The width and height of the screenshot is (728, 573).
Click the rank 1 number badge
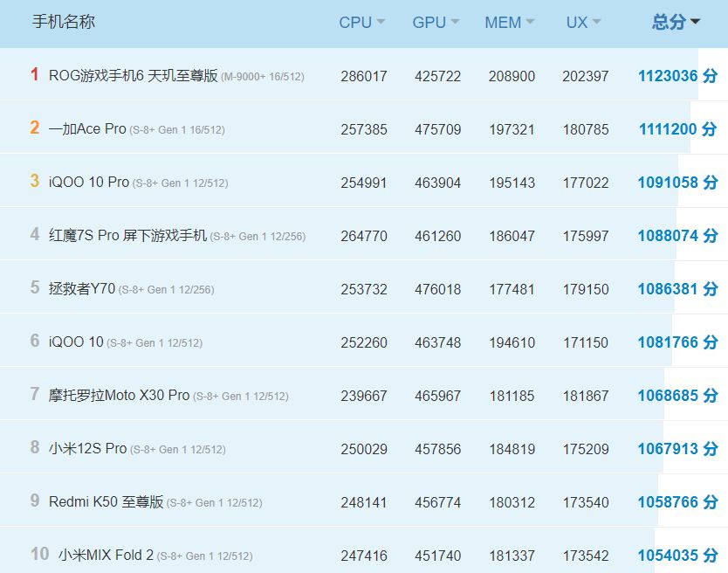[35, 75]
